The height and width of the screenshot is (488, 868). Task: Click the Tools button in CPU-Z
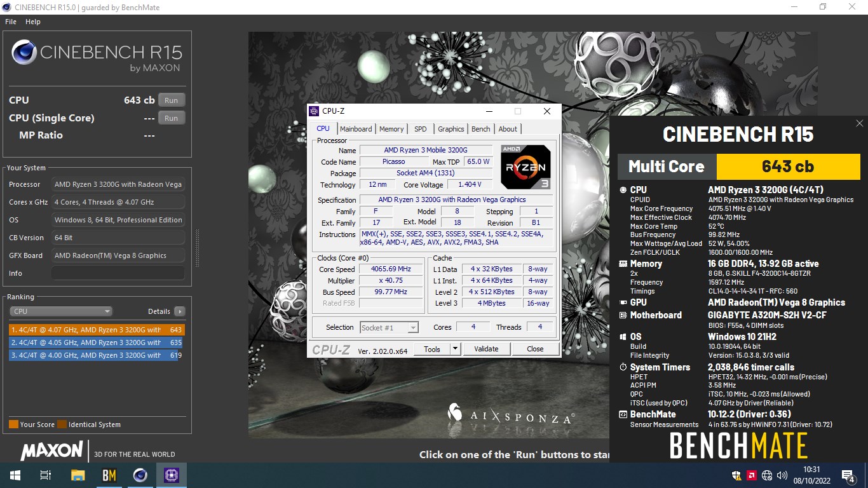[x=432, y=349]
